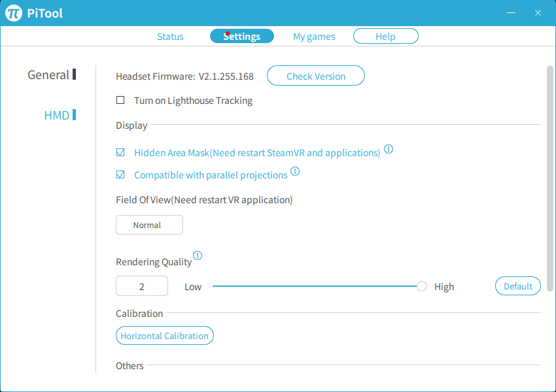The width and height of the screenshot is (556, 392).
Task: Toggle Compatible with parallel projections checkbox
Action: coord(120,175)
